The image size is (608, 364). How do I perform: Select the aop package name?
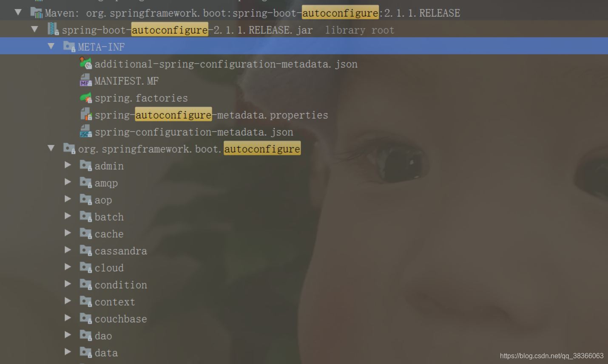103,200
